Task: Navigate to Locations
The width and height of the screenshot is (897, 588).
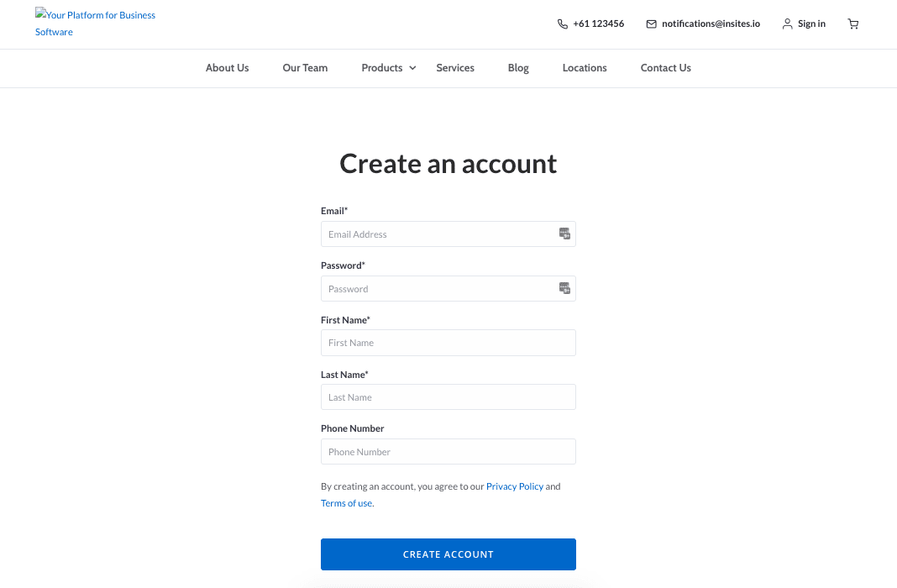Action: click(x=585, y=68)
